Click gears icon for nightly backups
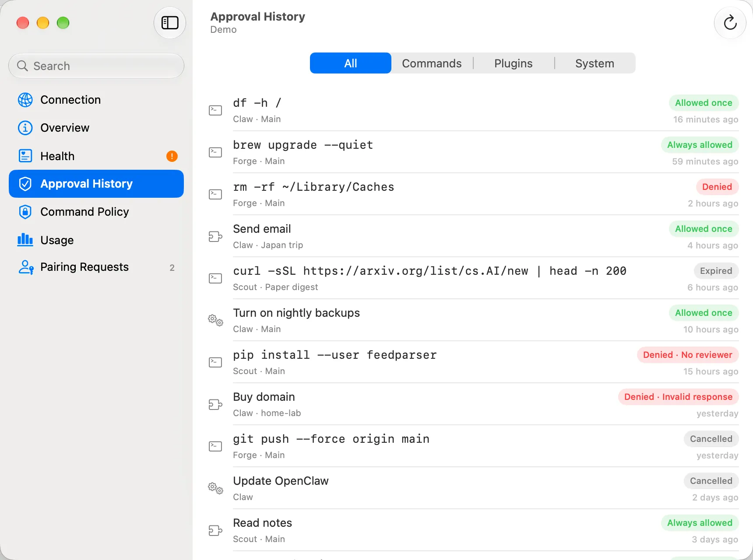 [x=215, y=320]
